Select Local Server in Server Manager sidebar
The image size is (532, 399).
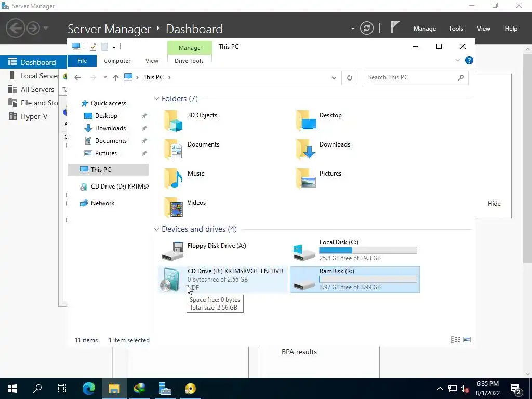(34, 76)
